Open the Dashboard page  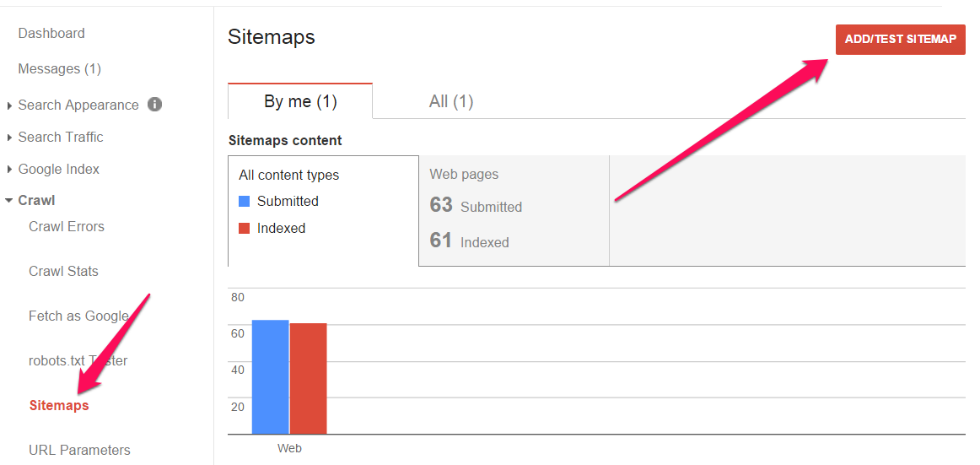51,33
